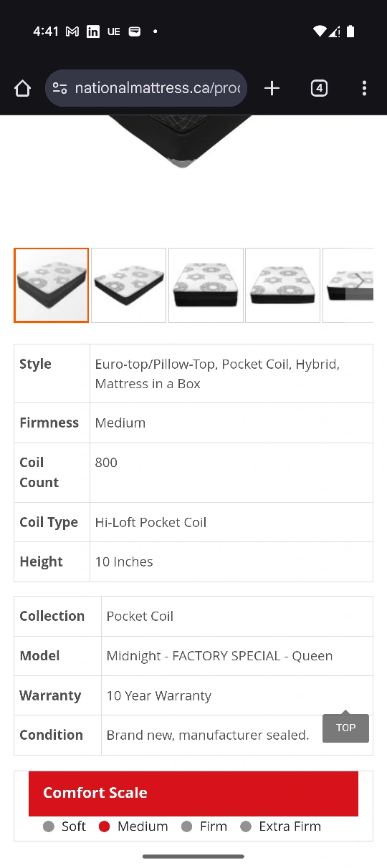Select the red Medium comfort dot
Image resolution: width=387 pixels, height=868 pixels.
[104, 826]
